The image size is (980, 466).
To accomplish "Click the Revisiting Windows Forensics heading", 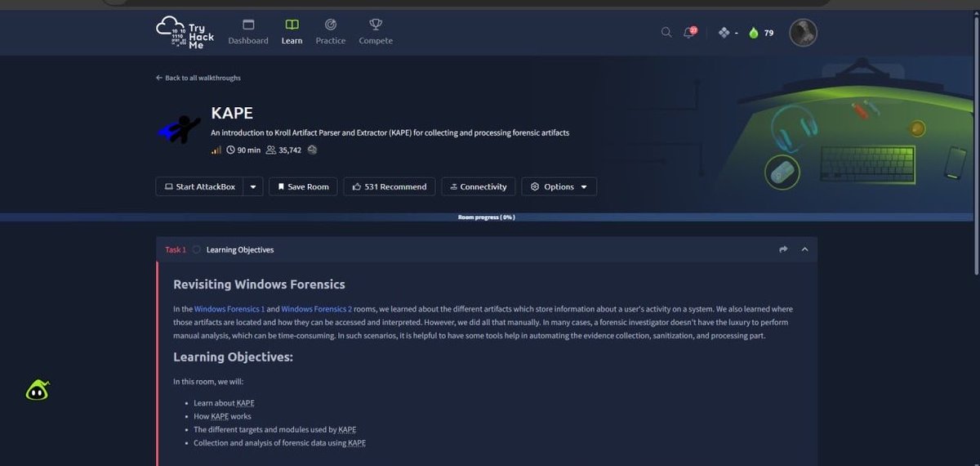I will [259, 285].
